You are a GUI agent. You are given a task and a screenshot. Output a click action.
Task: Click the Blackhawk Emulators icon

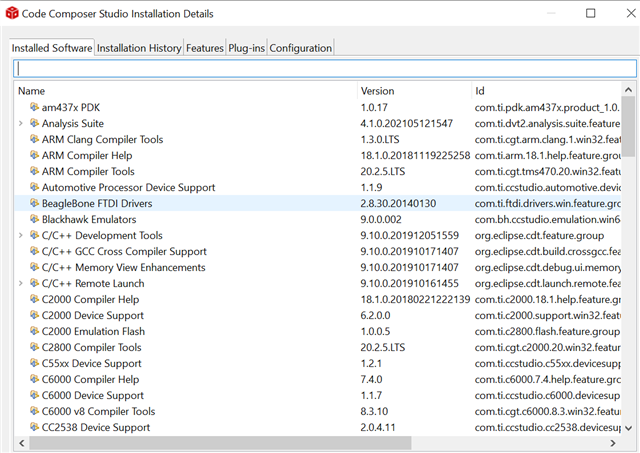point(34,219)
